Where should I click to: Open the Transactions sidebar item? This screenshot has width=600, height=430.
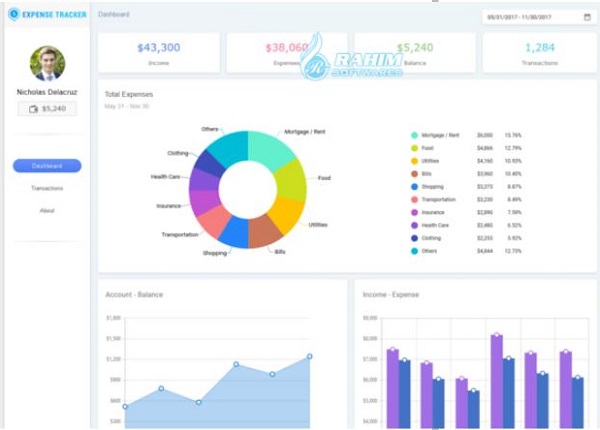pos(47,188)
